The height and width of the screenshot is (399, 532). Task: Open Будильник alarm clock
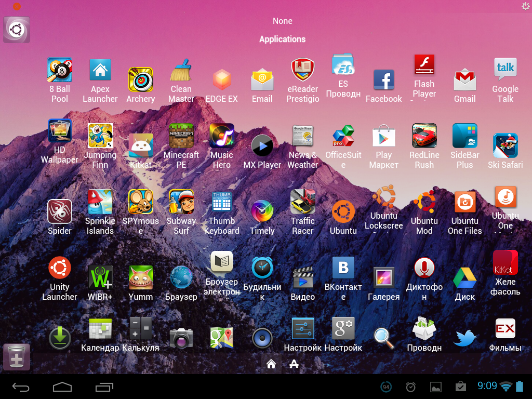(262, 268)
